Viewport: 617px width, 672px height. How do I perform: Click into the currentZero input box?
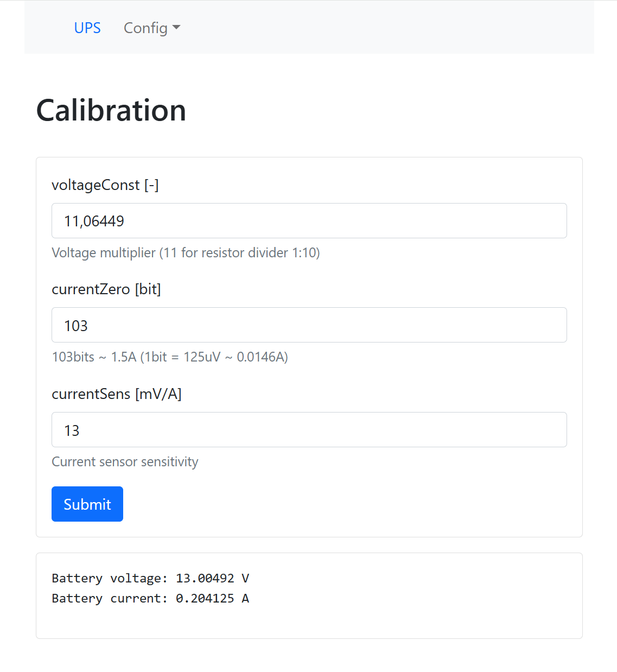(309, 325)
